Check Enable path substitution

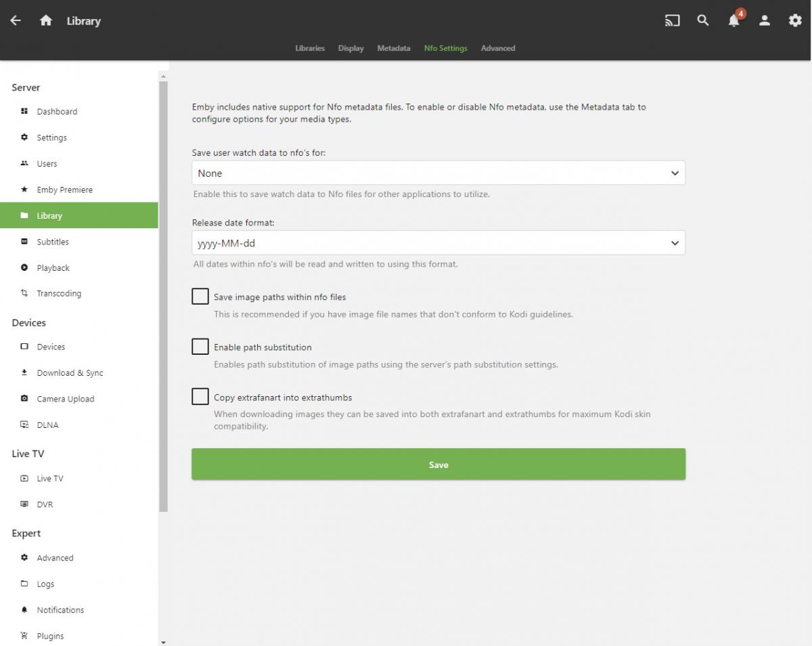click(200, 347)
